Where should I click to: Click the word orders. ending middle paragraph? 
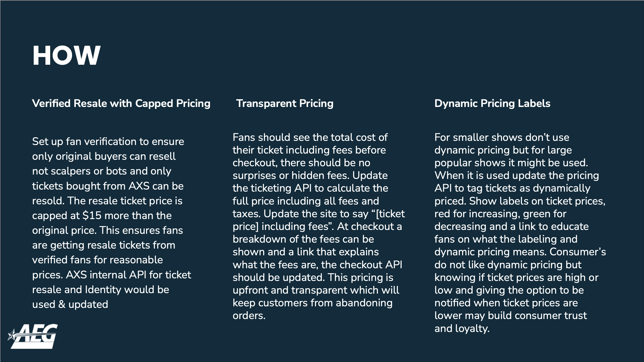(249, 315)
